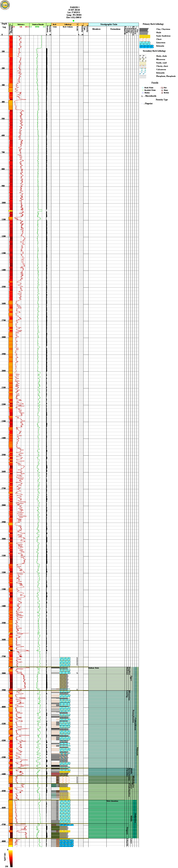Click the 4000 depth label

3,707
